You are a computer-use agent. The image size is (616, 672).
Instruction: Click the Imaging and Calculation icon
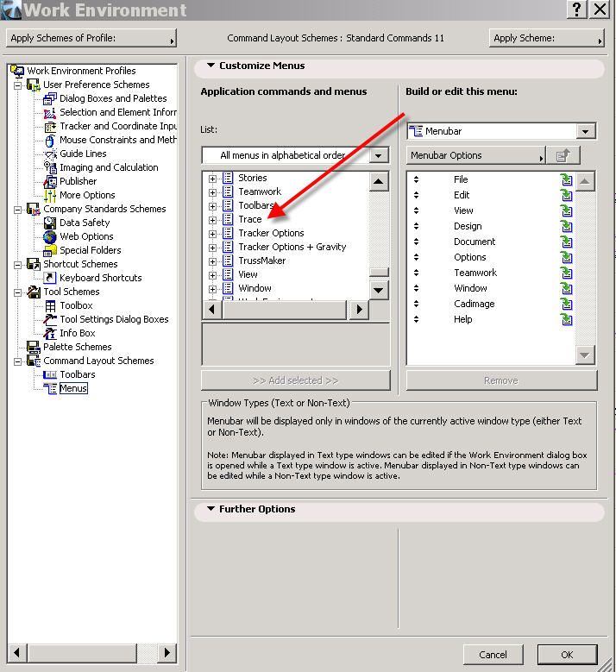coord(50,167)
